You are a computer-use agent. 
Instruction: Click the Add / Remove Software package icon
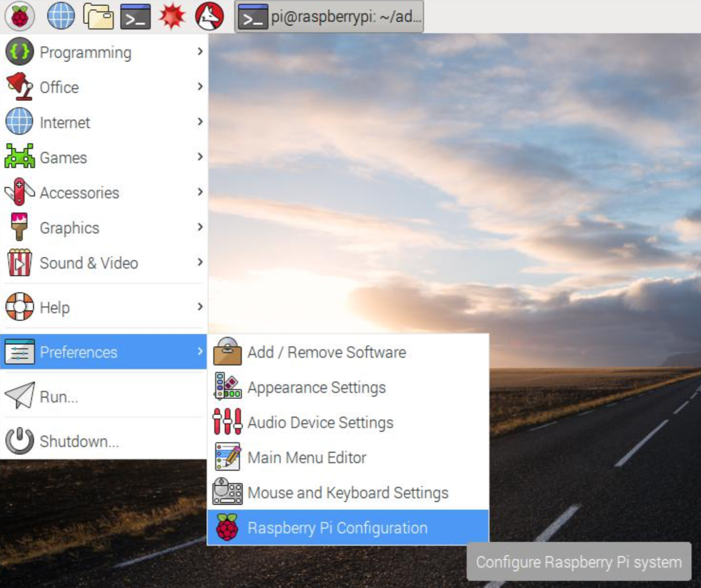(227, 352)
